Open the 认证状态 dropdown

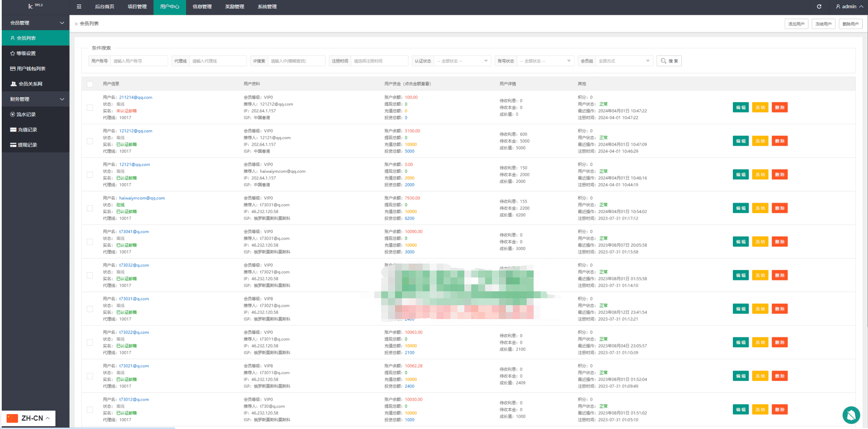462,61
